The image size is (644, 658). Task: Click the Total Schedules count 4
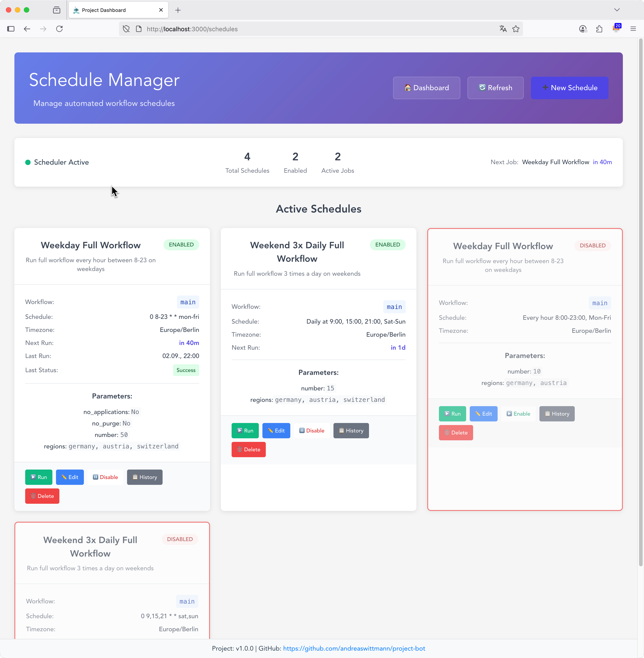[x=247, y=157]
